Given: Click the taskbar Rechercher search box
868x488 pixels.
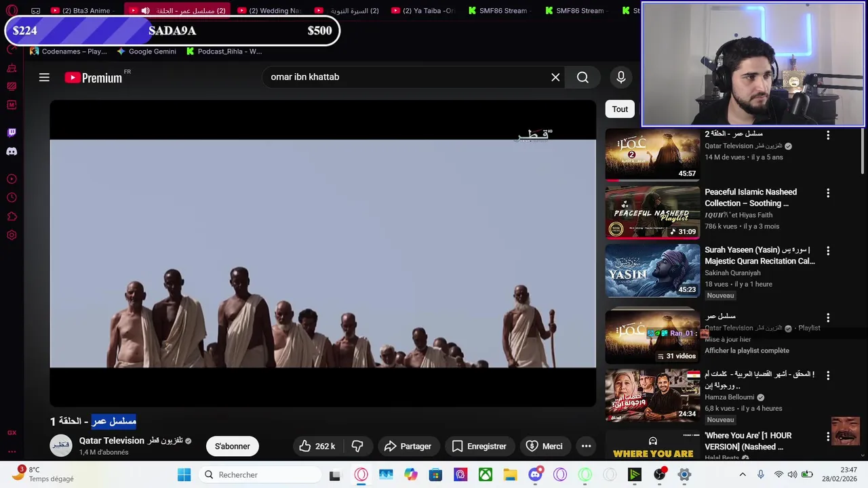Looking at the screenshot, I should [x=259, y=475].
